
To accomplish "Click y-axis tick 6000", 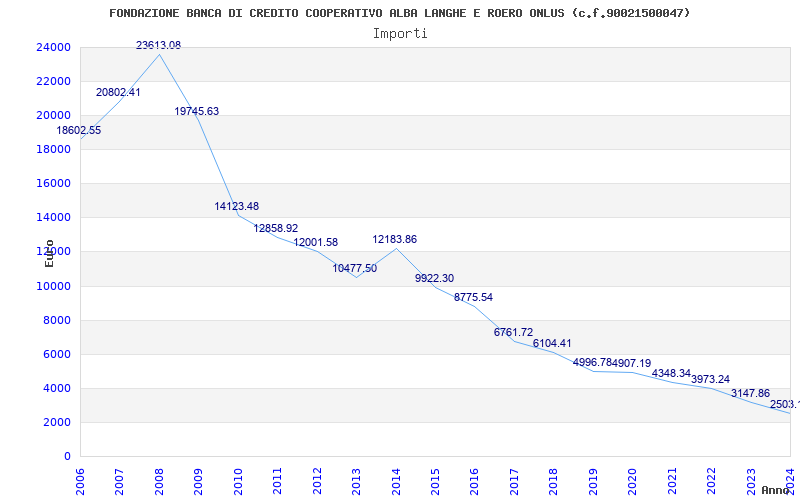I will [x=57, y=355].
